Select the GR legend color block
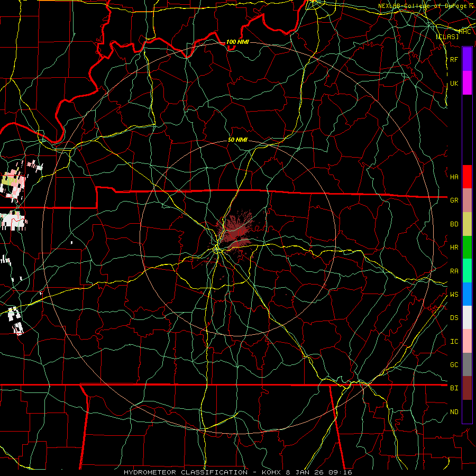The height and width of the screenshot is (476, 476). (467, 200)
